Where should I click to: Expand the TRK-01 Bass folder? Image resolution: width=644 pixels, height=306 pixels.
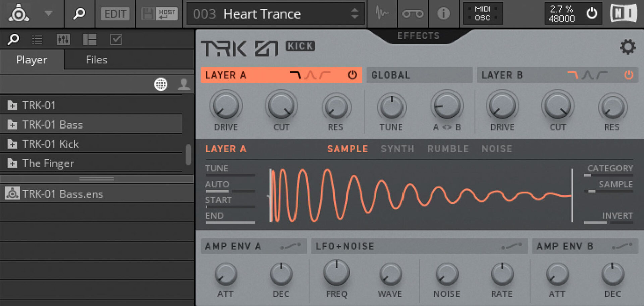[x=12, y=125]
